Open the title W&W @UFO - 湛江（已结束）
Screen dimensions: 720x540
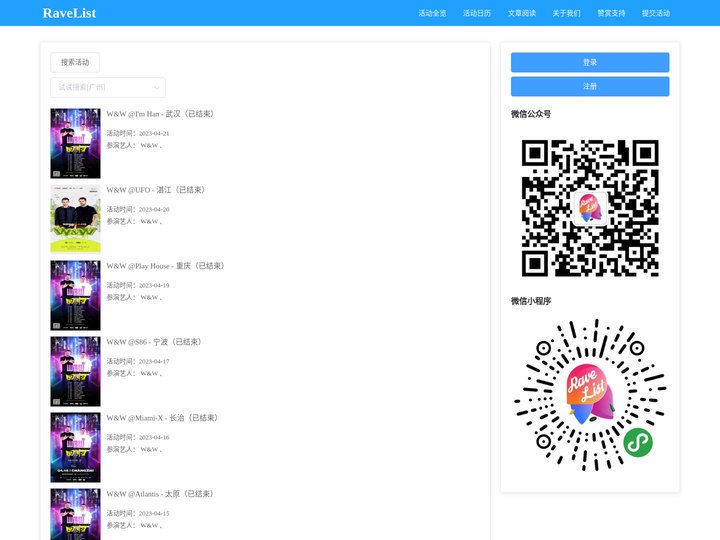pyautogui.click(x=156, y=190)
